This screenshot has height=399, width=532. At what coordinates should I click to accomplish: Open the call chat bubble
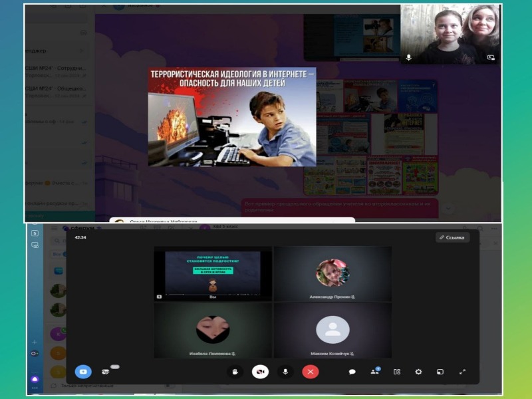352,372
